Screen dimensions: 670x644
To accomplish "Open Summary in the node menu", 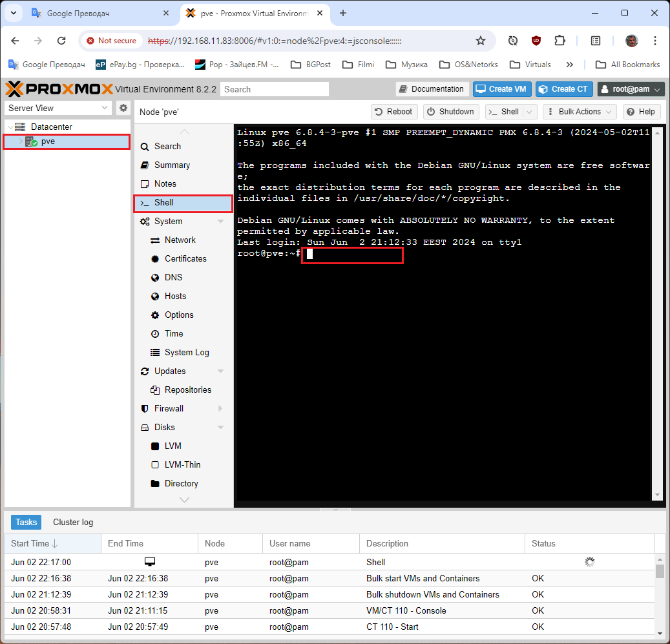I will [x=183, y=165].
